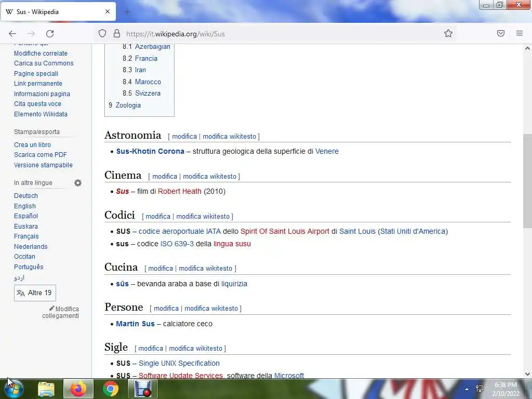
Task: Open the Stati Uniti d'America link
Action: tap(413, 231)
